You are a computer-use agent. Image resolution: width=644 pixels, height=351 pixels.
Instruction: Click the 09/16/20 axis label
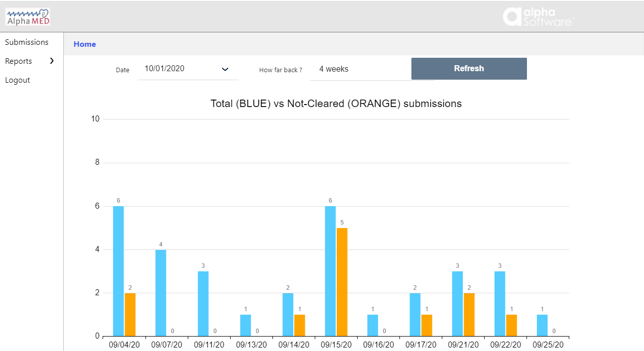pyautogui.click(x=379, y=345)
